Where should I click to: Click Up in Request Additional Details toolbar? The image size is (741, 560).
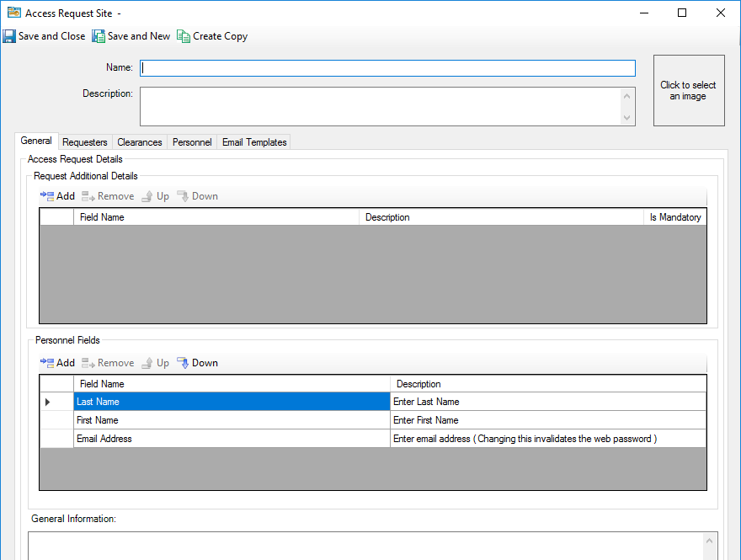pos(155,196)
